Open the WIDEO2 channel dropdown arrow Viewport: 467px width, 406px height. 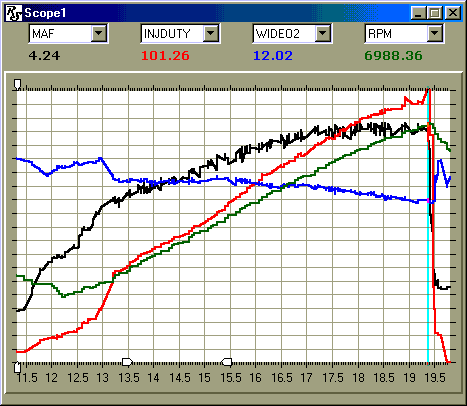coord(323,33)
